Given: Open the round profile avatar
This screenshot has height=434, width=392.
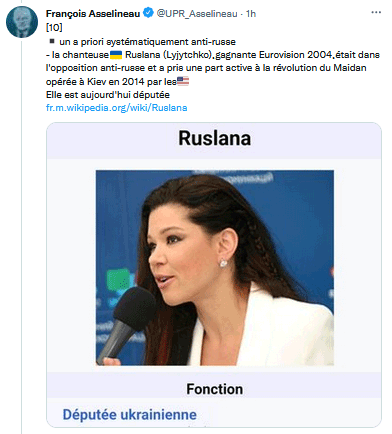Looking at the screenshot, I should (22, 22).
